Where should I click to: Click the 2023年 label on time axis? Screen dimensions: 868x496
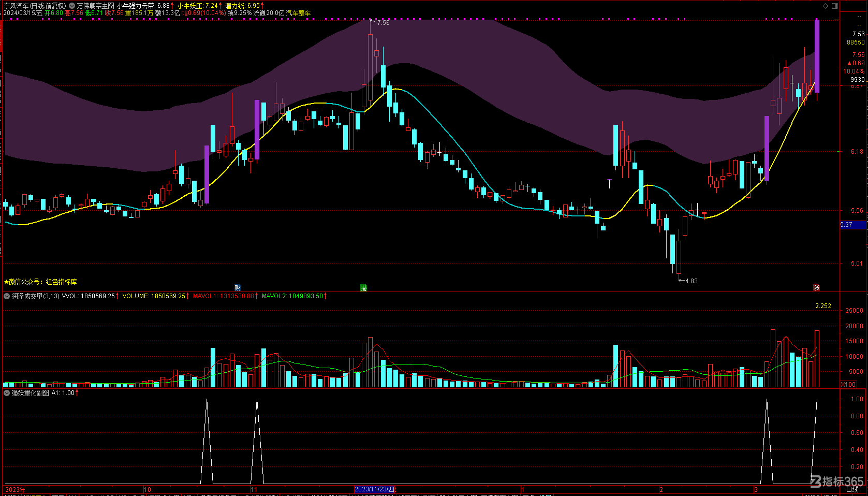[15, 489]
